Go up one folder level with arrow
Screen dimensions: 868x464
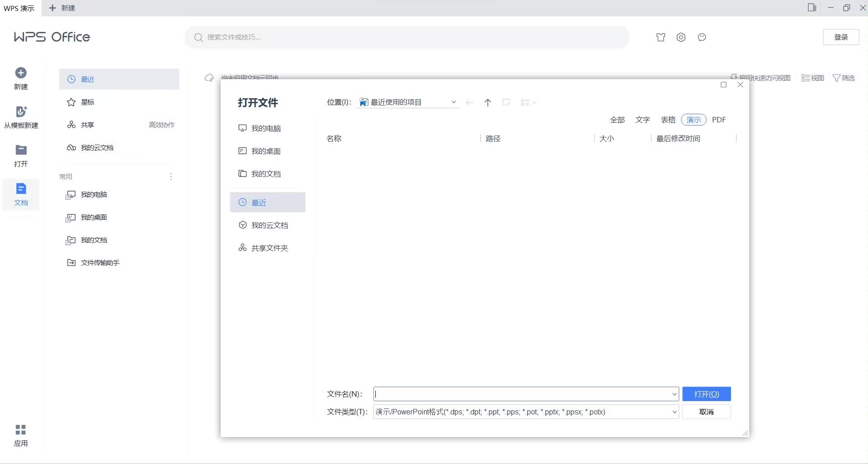coord(488,102)
